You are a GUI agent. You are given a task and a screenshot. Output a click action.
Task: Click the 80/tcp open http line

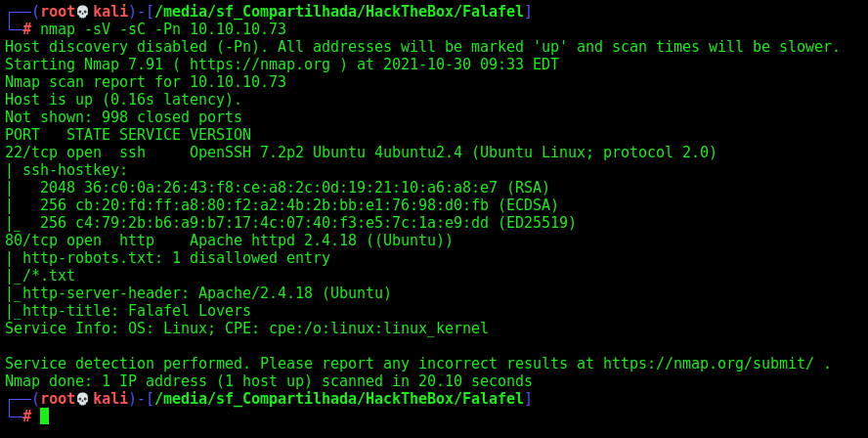[x=229, y=241]
